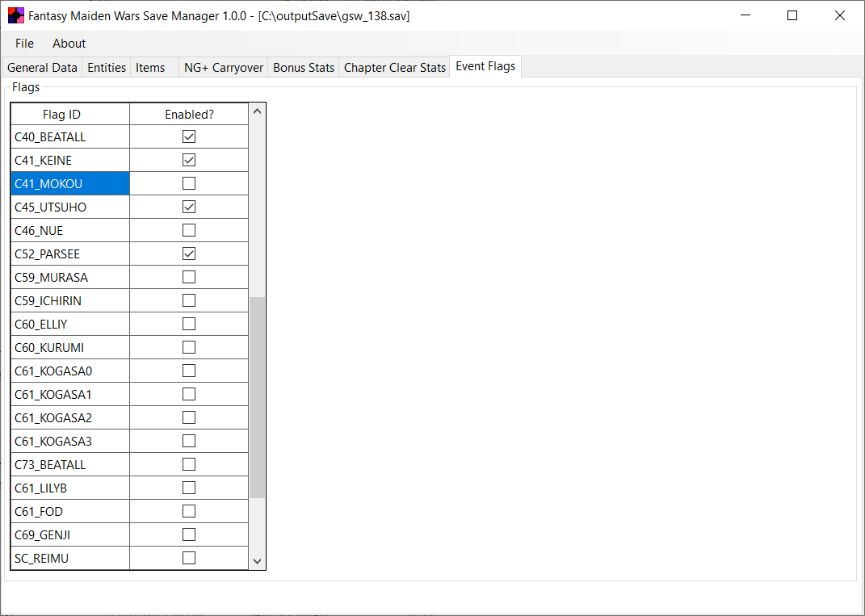Click the flags list scroll down arrow
This screenshot has height=616, width=865.
pyautogui.click(x=257, y=561)
